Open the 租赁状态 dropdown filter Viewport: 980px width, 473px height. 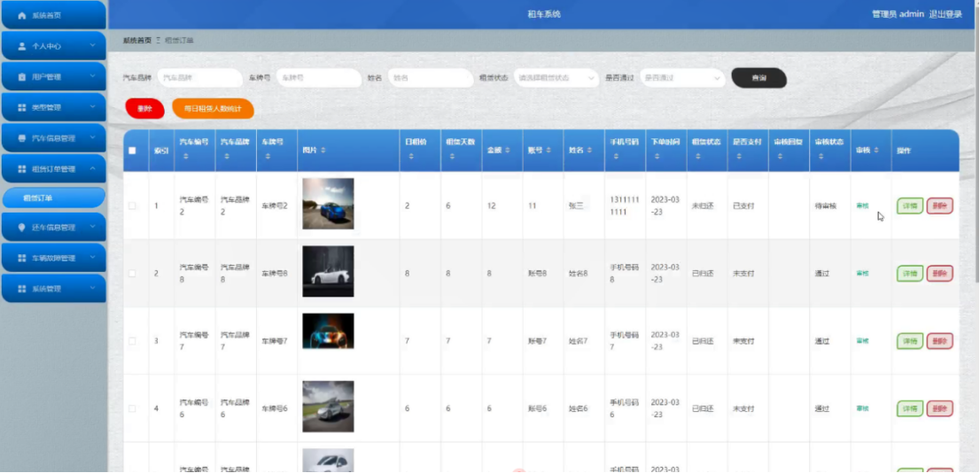[556, 78]
